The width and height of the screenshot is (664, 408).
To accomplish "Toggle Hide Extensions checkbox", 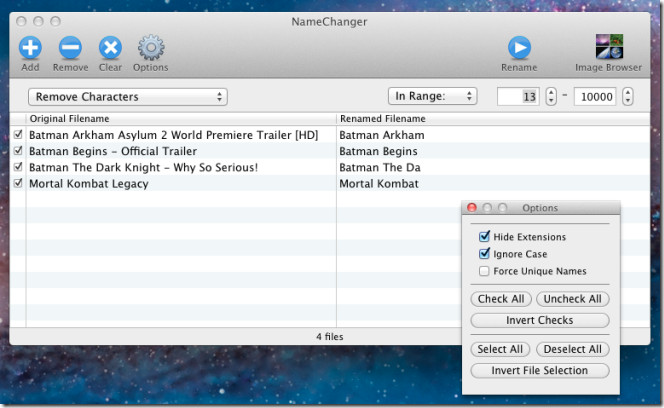I will coord(485,237).
